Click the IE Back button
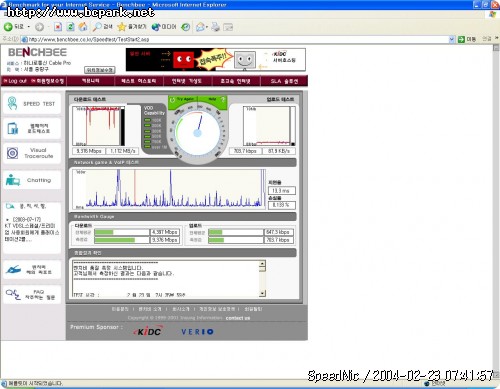500x389 pixels. click(x=13, y=27)
